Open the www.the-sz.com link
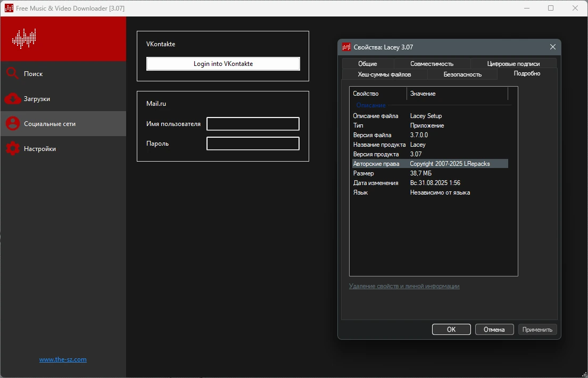Image resolution: width=588 pixels, height=378 pixels. (63, 359)
